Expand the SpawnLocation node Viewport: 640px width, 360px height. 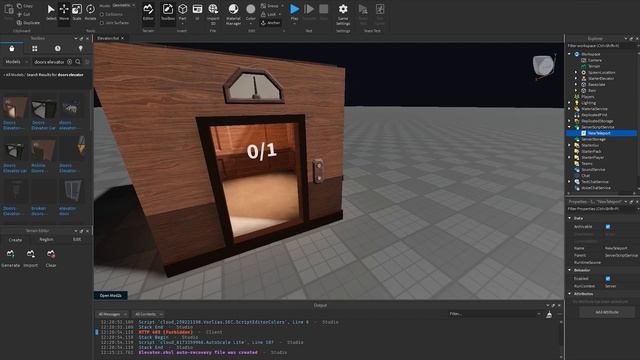[576, 72]
